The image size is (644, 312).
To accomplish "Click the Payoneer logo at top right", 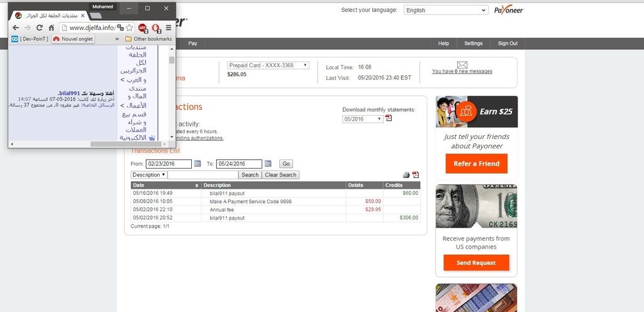I will (509, 10).
